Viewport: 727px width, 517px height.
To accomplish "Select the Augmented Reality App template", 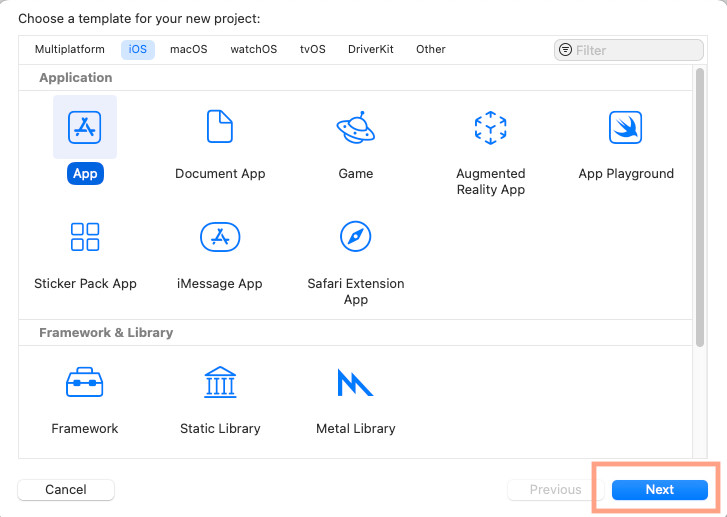I will [x=490, y=128].
